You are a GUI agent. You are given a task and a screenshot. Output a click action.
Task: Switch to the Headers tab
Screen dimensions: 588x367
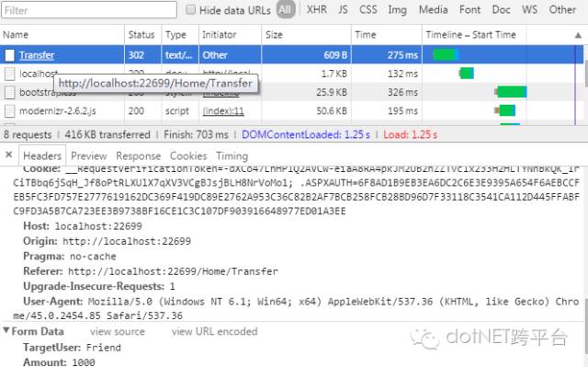42,155
